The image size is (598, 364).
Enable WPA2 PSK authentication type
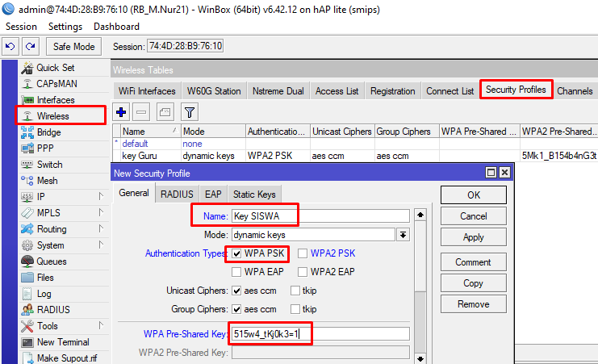tap(303, 253)
